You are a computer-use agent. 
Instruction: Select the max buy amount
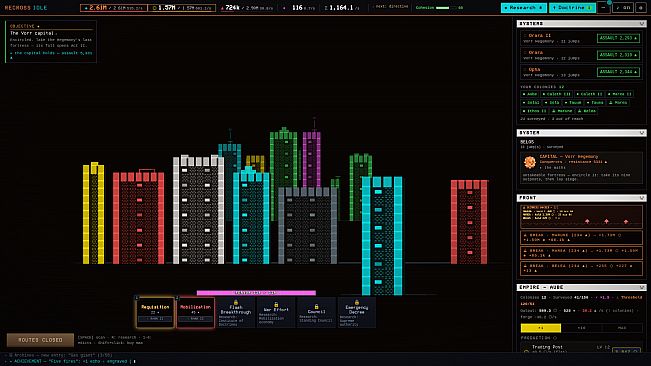[622, 328]
